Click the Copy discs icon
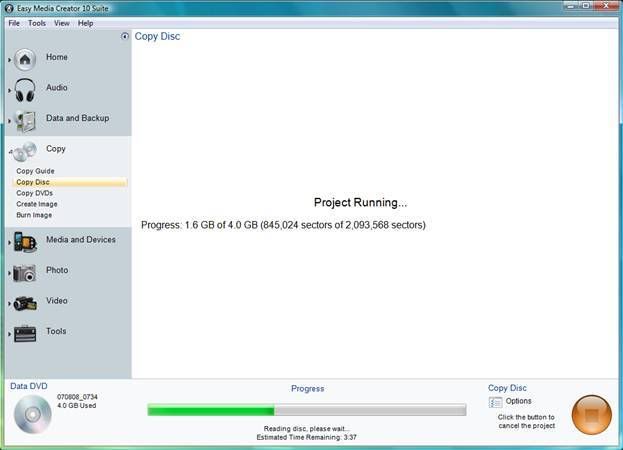623x450 pixels. tap(25, 151)
